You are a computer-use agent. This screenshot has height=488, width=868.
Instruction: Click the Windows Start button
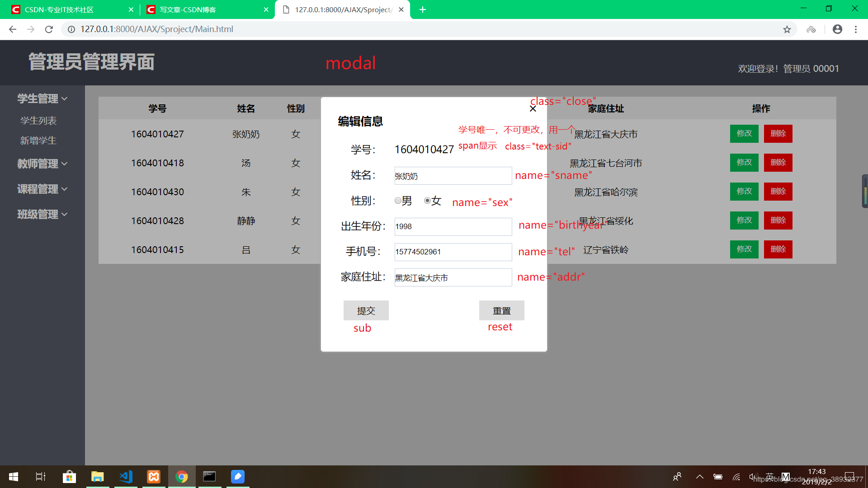pos(13,476)
